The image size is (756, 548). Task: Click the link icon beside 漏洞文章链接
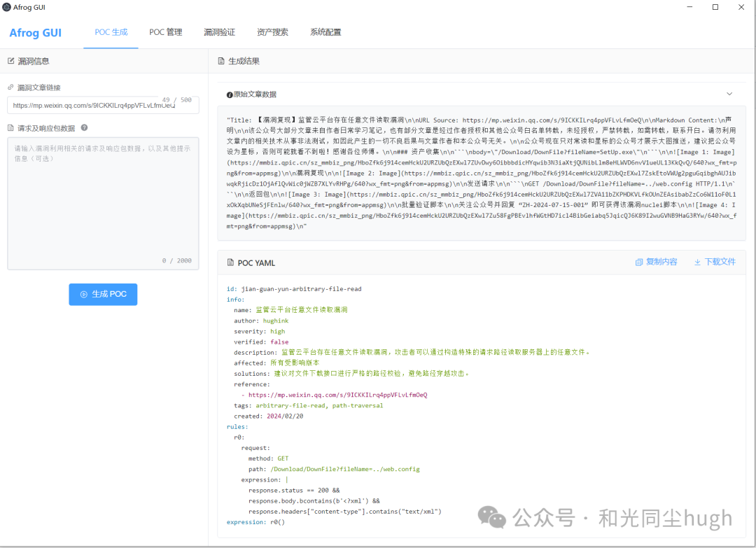pos(10,87)
